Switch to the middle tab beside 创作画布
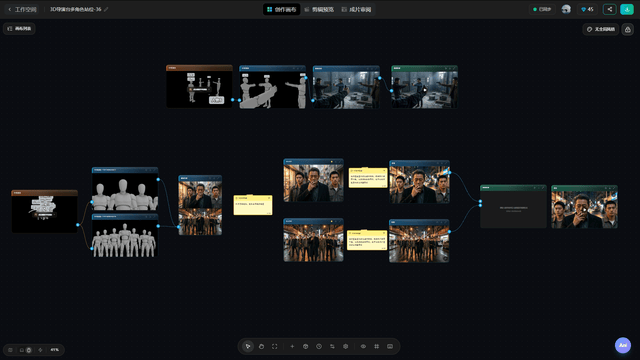 coord(319,9)
